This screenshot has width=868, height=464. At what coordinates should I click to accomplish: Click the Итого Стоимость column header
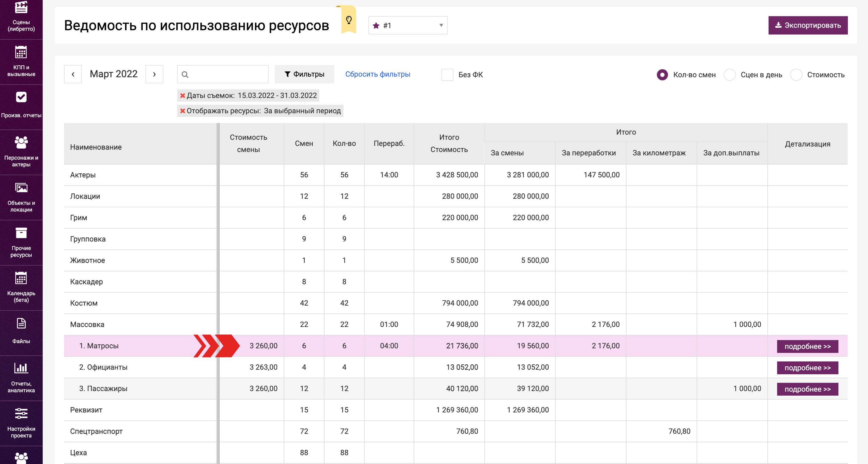click(449, 144)
